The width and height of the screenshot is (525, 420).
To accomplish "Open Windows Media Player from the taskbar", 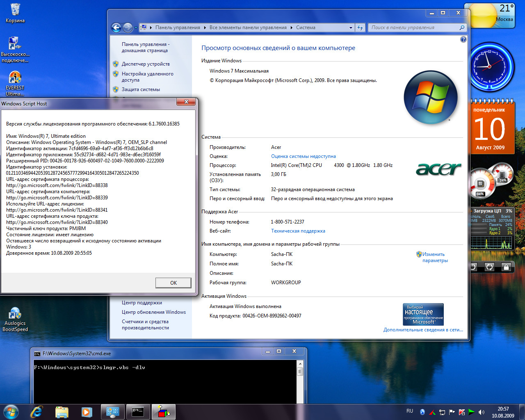I will pyautogui.click(x=87, y=412).
